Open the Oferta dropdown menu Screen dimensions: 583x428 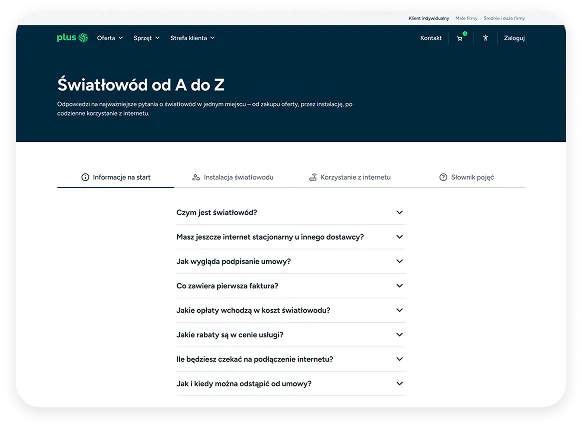(x=110, y=38)
